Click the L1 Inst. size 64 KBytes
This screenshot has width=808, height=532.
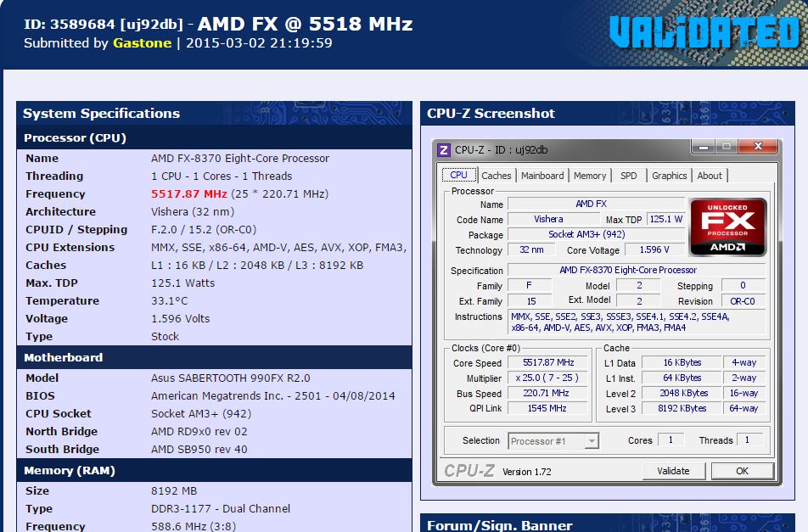click(x=682, y=378)
